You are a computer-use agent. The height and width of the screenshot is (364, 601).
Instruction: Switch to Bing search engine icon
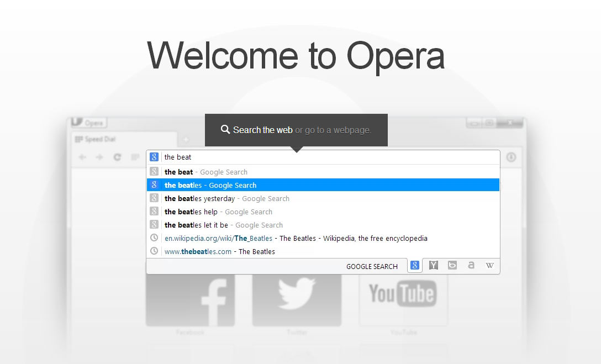point(452,265)
